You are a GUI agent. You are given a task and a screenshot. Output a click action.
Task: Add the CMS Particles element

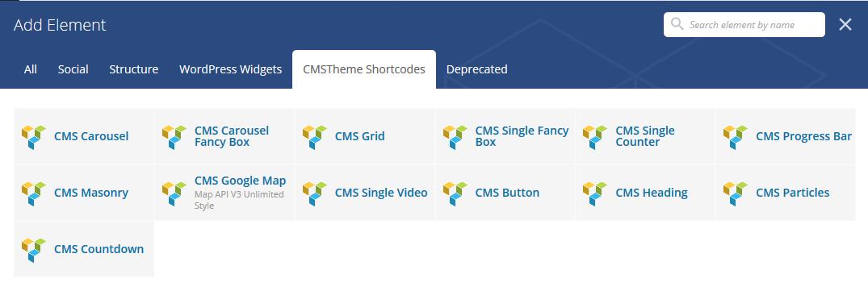point(786,193)
